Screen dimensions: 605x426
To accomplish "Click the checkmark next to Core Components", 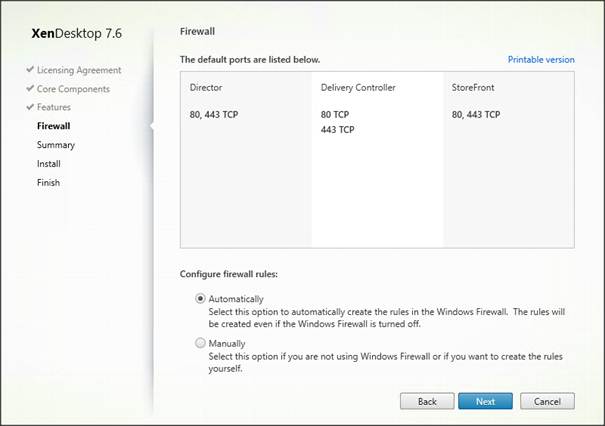I will click(x=30, y=89).
